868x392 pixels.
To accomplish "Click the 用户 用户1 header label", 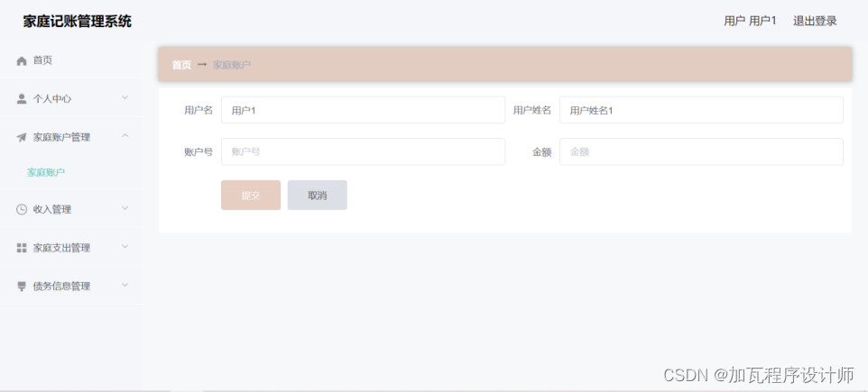I will 750,21.
